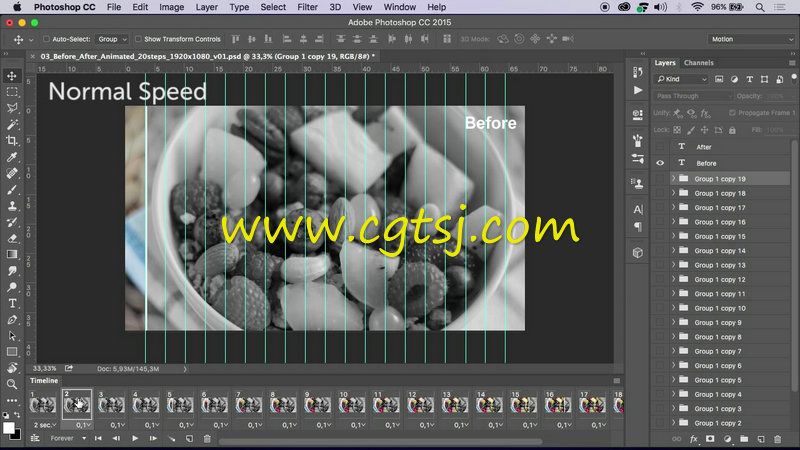
Task: Open the Character panel icon
Action: click(638, 209)
